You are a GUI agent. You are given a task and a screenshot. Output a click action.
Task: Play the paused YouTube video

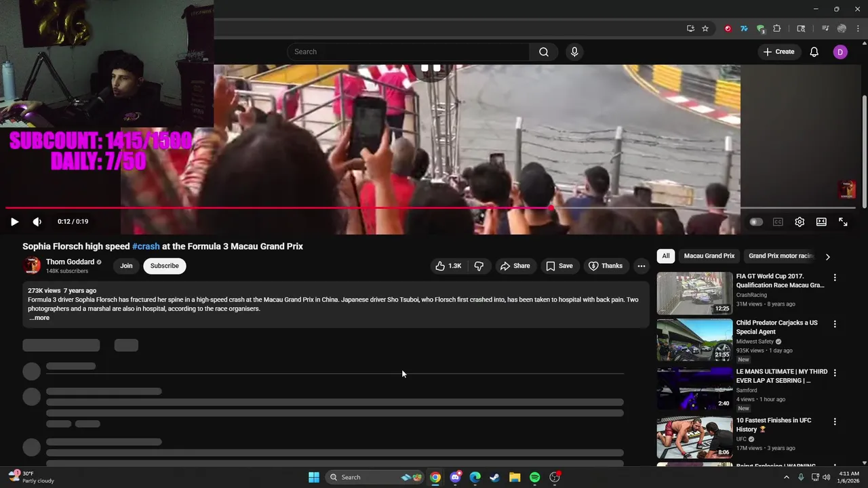[x=14, y=222]
